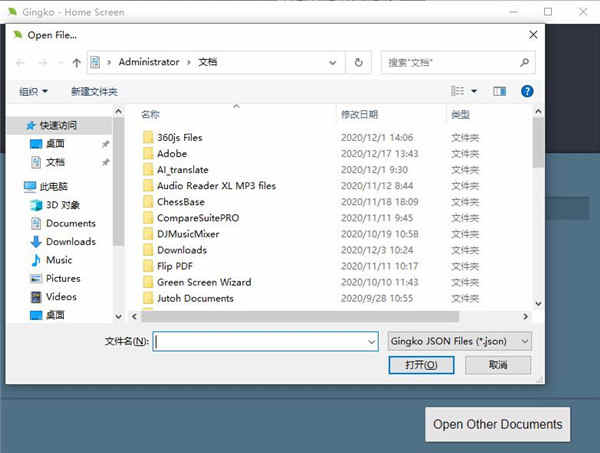Click the date 2020/12/17 13:43
Viewport: 600px width, 453px height.
pyautogui.click(x=379, y=153)
